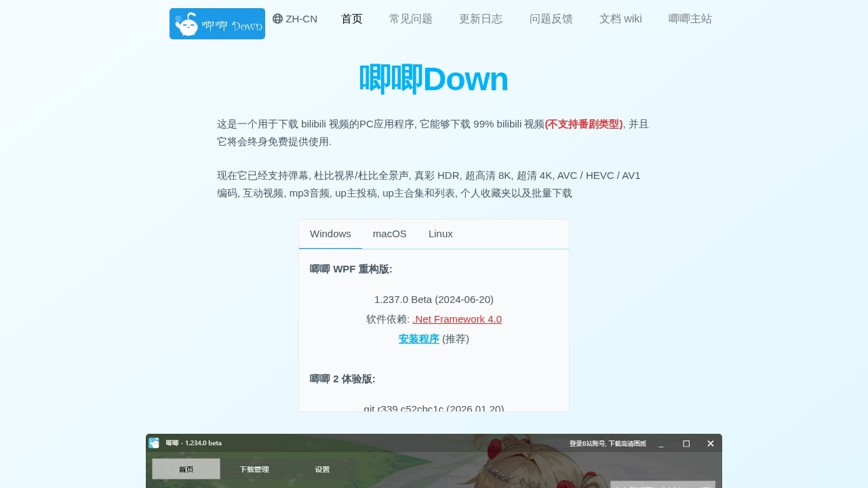868x488 pixels.
Task: Open the 问题反馈 page
Action: coord(551,19)
